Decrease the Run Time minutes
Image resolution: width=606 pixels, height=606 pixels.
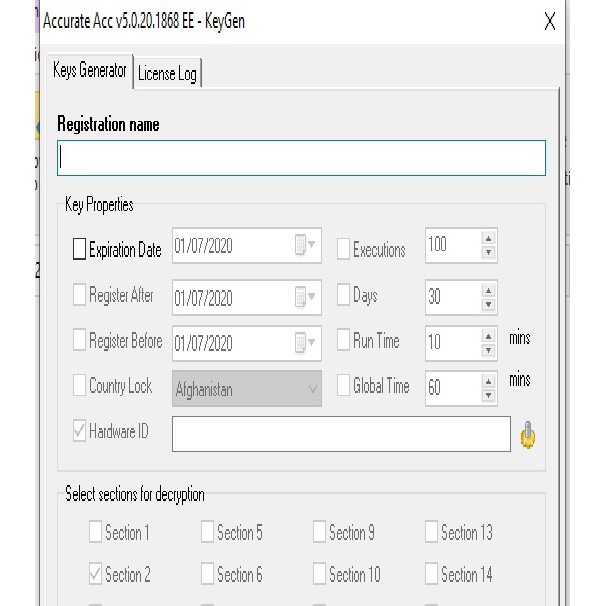pos(489,350)
